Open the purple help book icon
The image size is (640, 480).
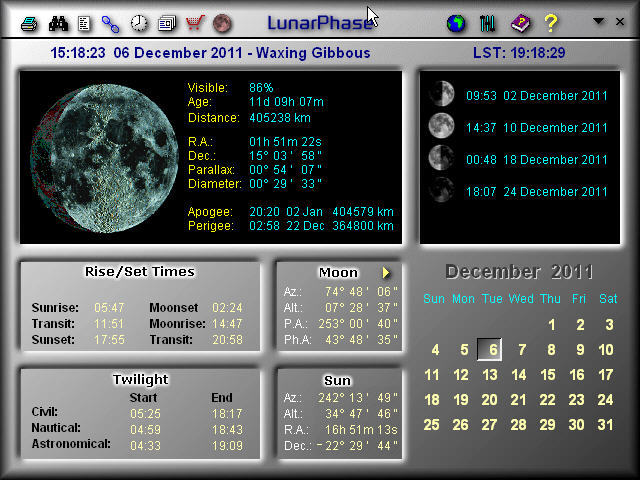(519, 22)
